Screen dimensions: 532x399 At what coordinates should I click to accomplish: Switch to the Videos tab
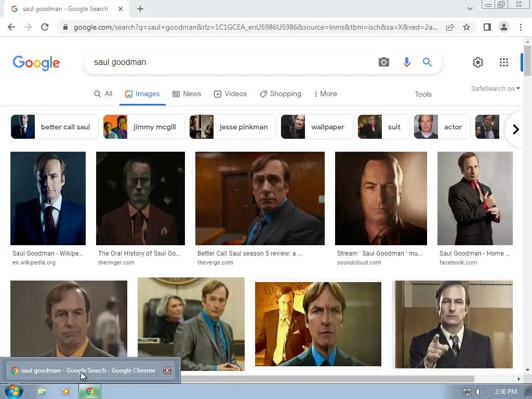[x=230, y=94]
